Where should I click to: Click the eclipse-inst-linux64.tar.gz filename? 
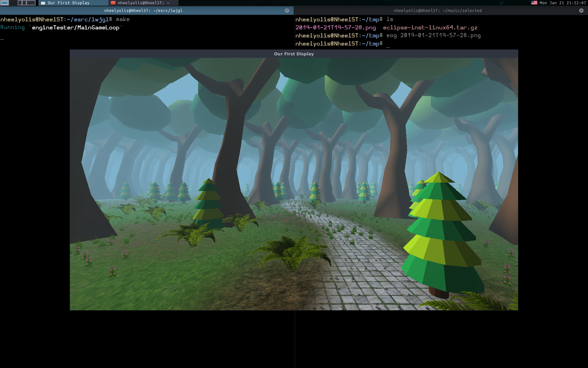(430, 27)
